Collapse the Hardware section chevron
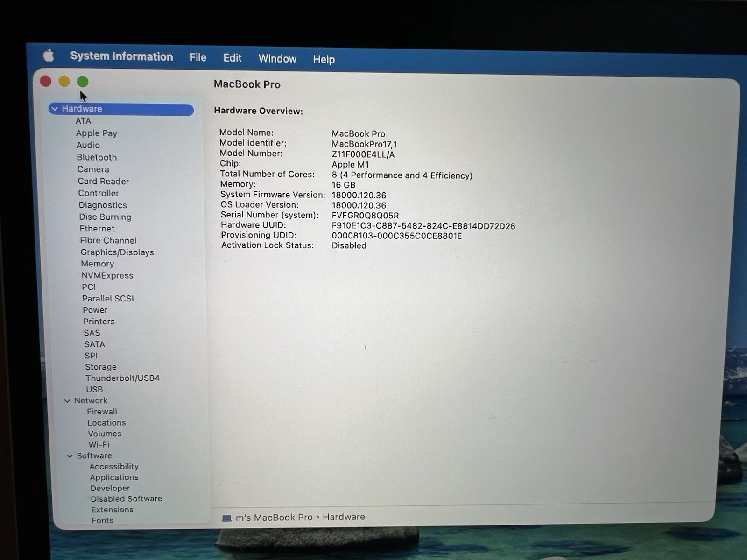 [55, 109]
